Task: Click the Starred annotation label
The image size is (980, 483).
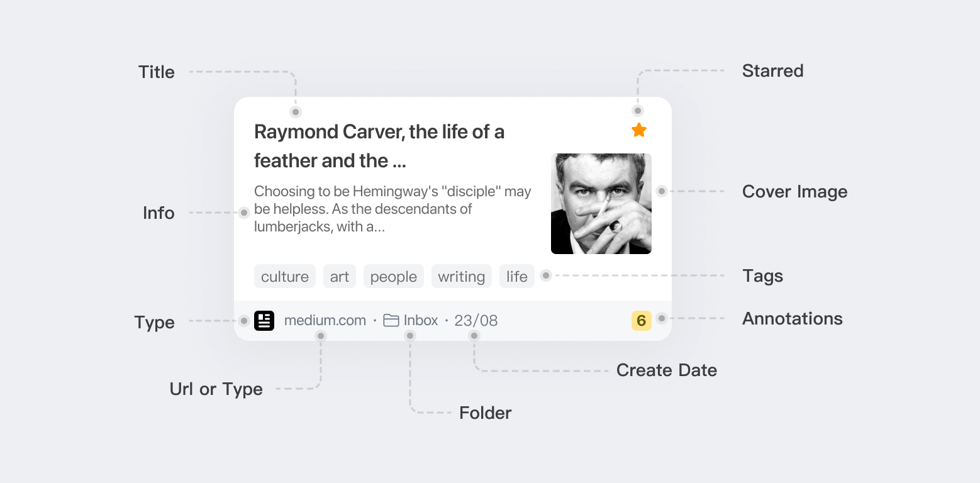Action: [x=773, y=70]
